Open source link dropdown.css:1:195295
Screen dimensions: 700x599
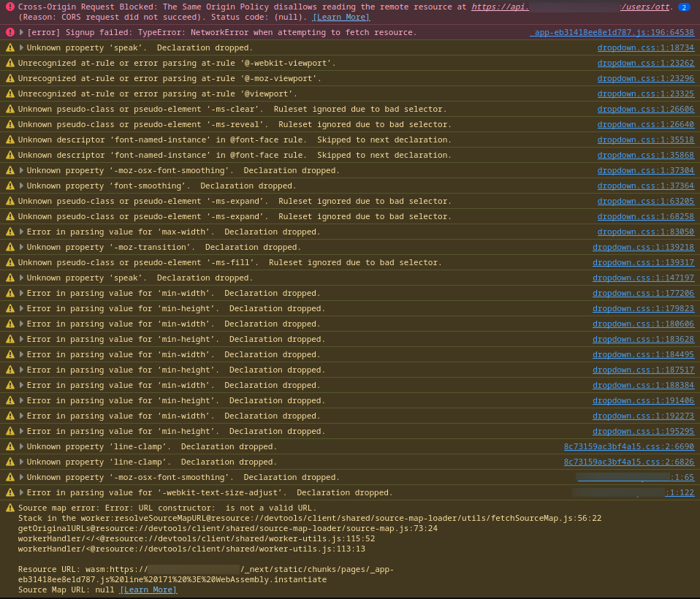[x=643, y=431]
